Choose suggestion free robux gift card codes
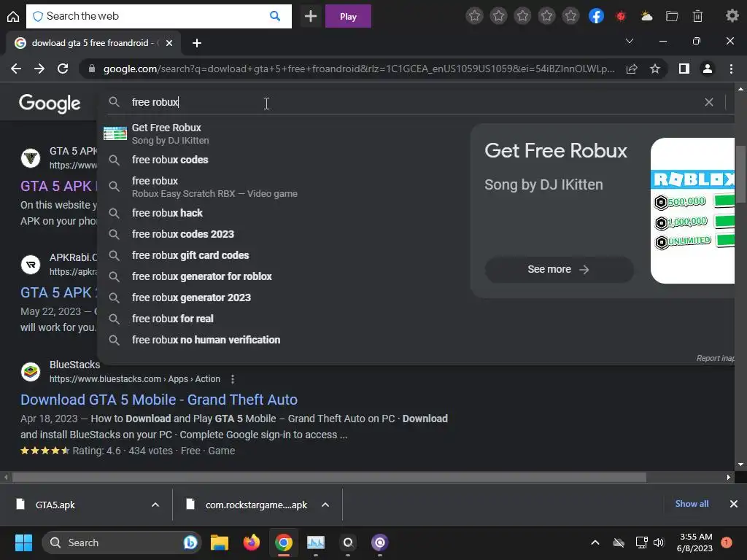This screenshot has width=747, height=560. pos(190,255)
